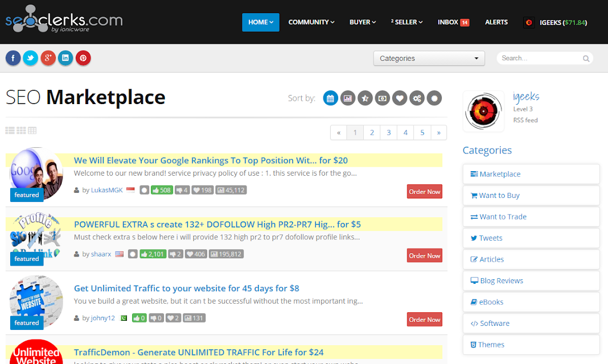Screen dimensions: 608x364
Task: Select Blog Reviews category
Action: (531, 281)
